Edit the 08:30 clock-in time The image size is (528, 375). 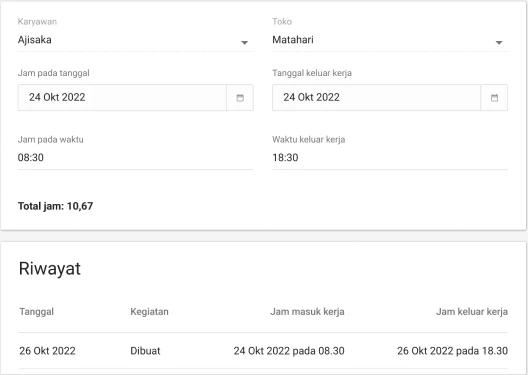(135, 158)
